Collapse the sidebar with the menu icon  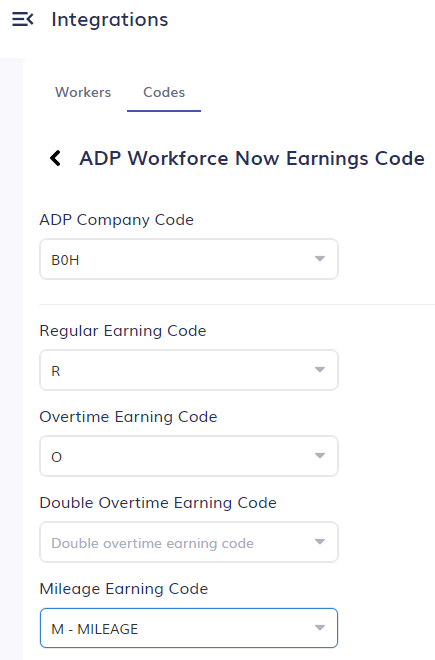point(23,19)
